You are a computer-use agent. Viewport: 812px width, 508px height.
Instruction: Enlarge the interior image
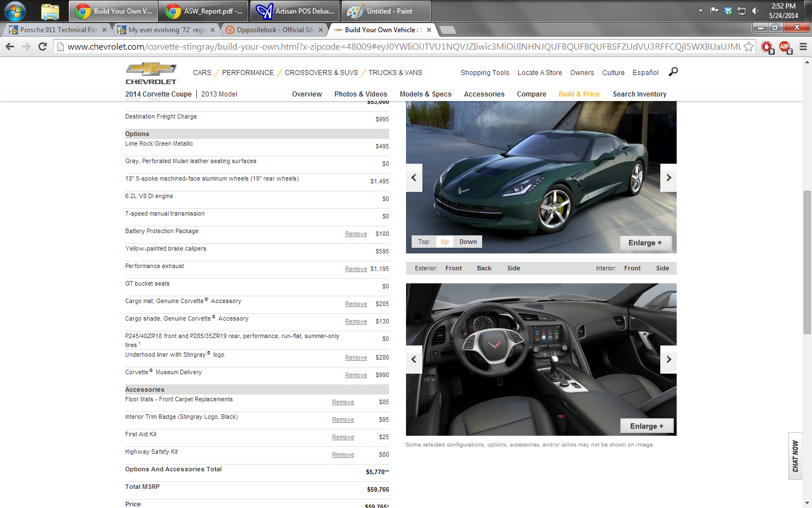click(647, 426)
